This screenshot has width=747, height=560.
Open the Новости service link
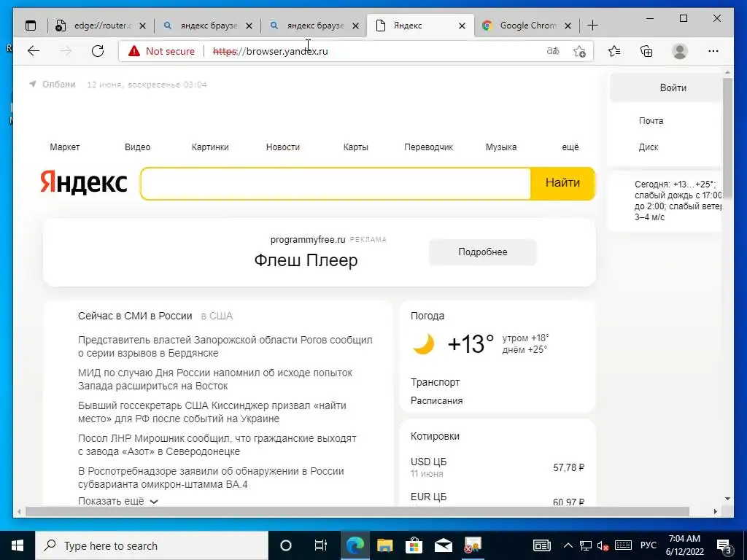(x=283, y=147)
